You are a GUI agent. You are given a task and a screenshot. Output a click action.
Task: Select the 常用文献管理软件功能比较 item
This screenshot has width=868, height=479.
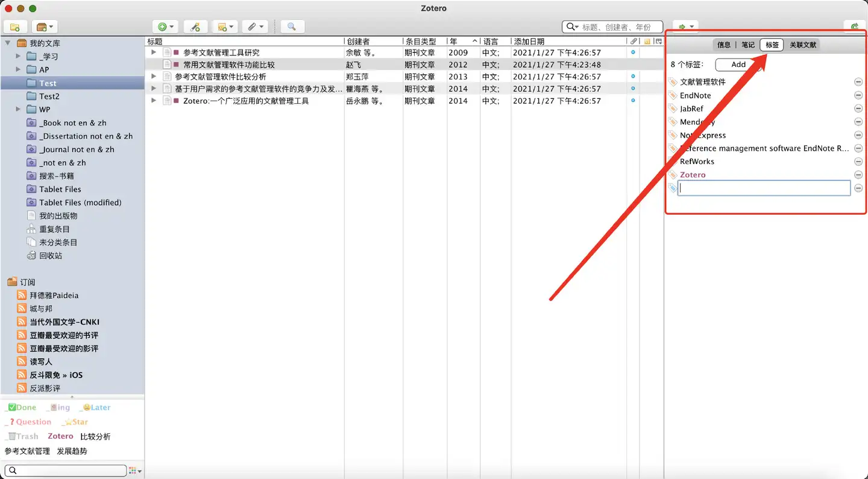tap(404, 65)
